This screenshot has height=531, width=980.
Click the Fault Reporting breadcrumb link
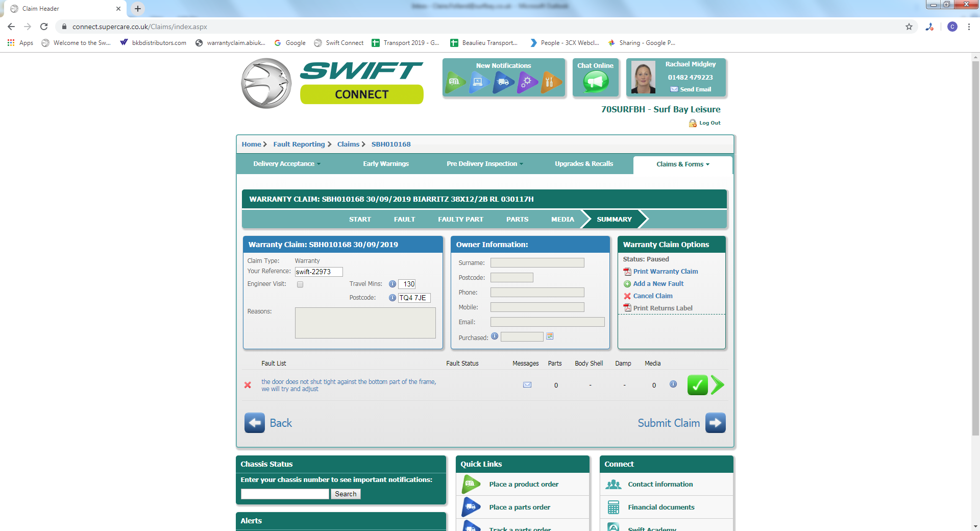click(299, 144)
